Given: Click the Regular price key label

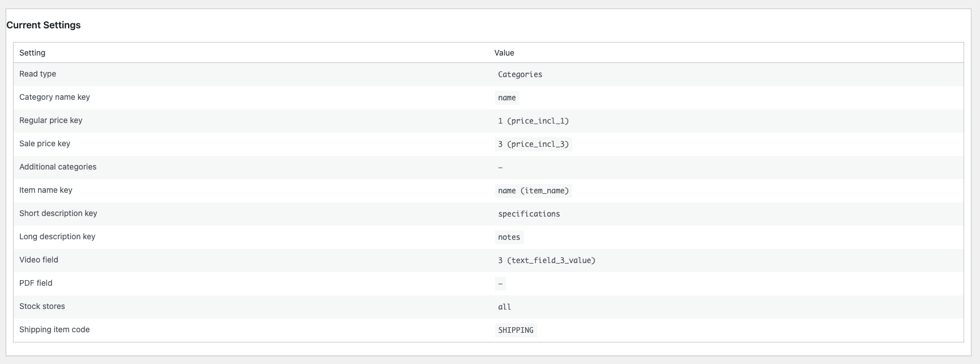Looking at the screenshot, I should pyautogui.click(x=51, y=120).
